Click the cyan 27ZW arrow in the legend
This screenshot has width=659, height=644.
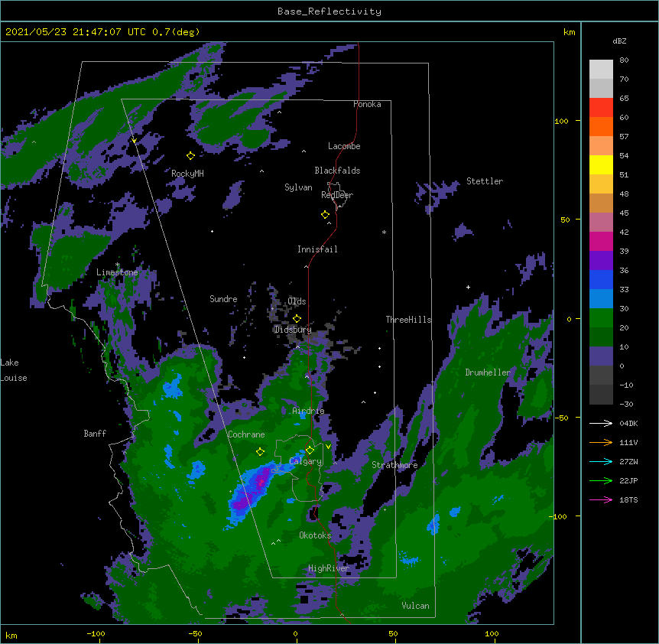[601, 461]
